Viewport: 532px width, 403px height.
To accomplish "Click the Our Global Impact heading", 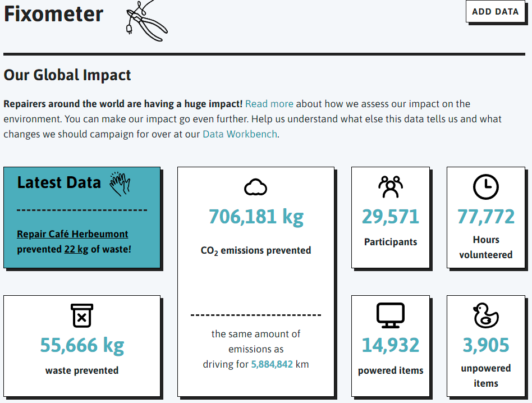I will click(67, 75).
